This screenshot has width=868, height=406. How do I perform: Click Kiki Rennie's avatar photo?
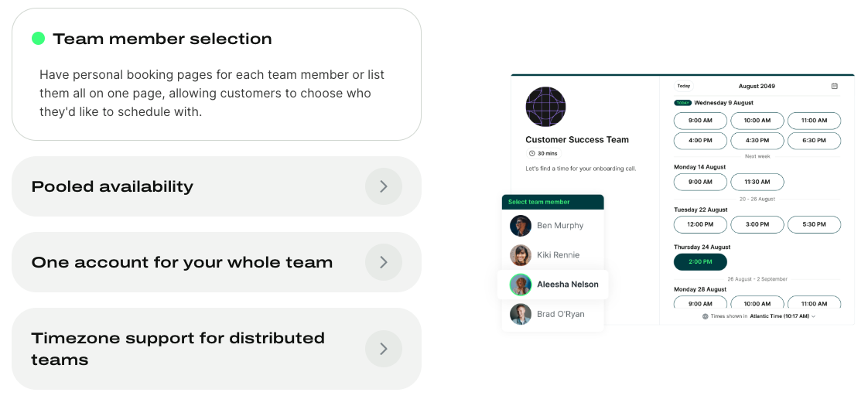coord(521,255)
